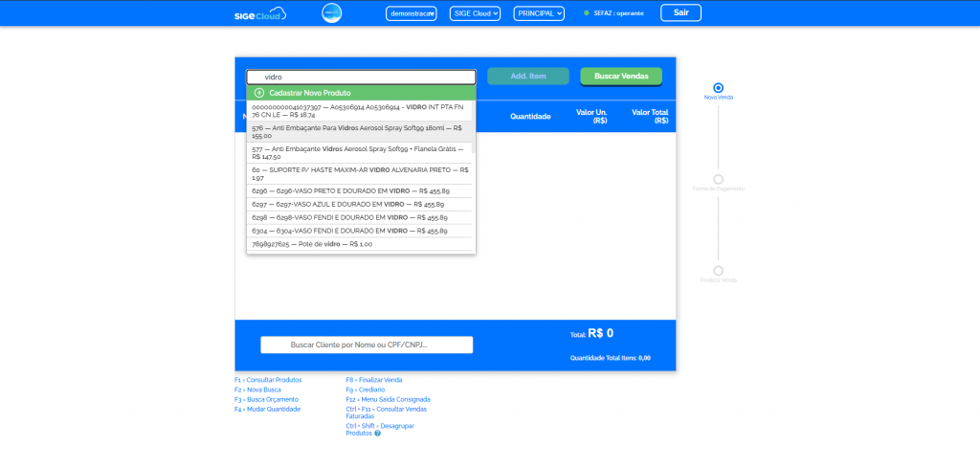
Task: Click the product search field containing vidro
Action: tap(361, 78)
